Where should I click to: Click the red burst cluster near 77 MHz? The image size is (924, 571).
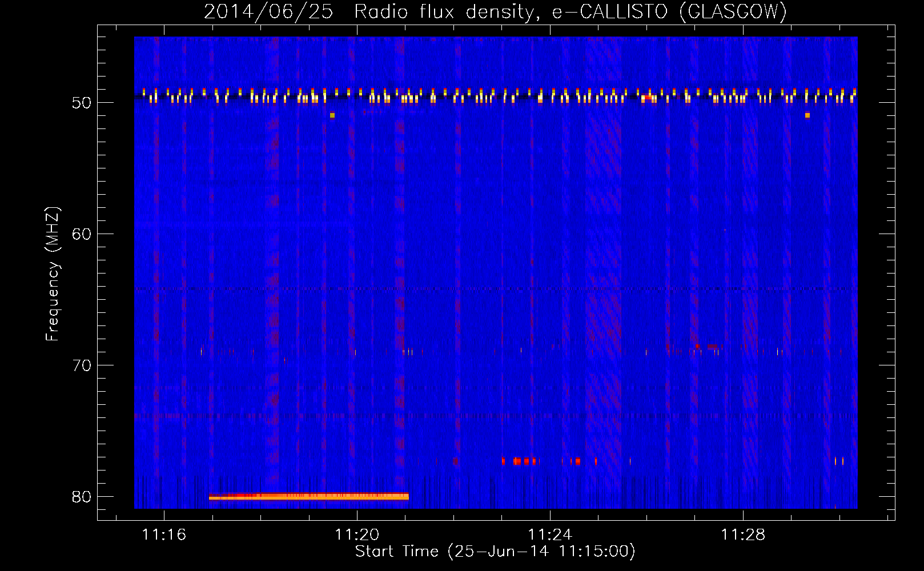coord(549,461)
